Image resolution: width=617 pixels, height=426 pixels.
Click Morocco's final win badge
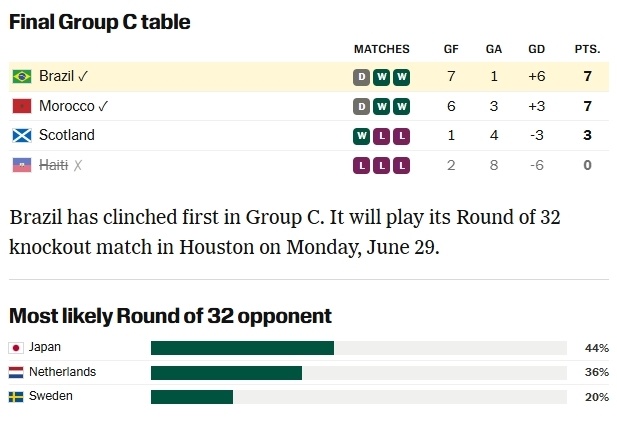402,107
